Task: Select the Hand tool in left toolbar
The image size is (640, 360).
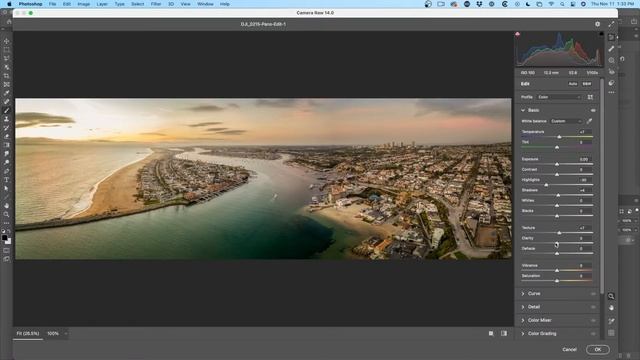Action: pos(7,206)
